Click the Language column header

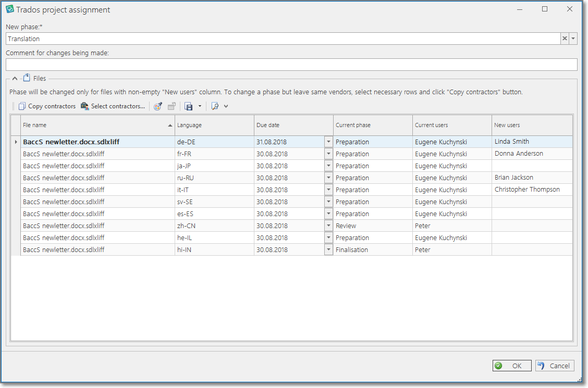tap(214, 125)
